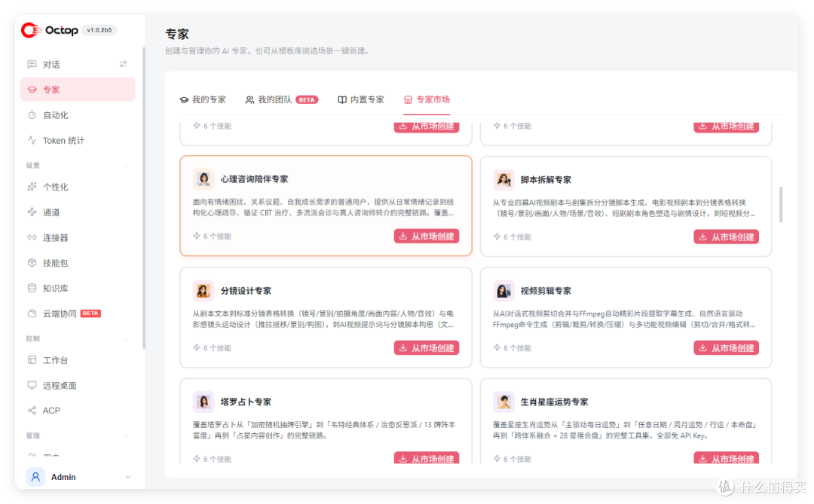Viewport: 814px width, 504px height.
Task: Click the Admin user avatar icon
Action: tap(35, 477)
